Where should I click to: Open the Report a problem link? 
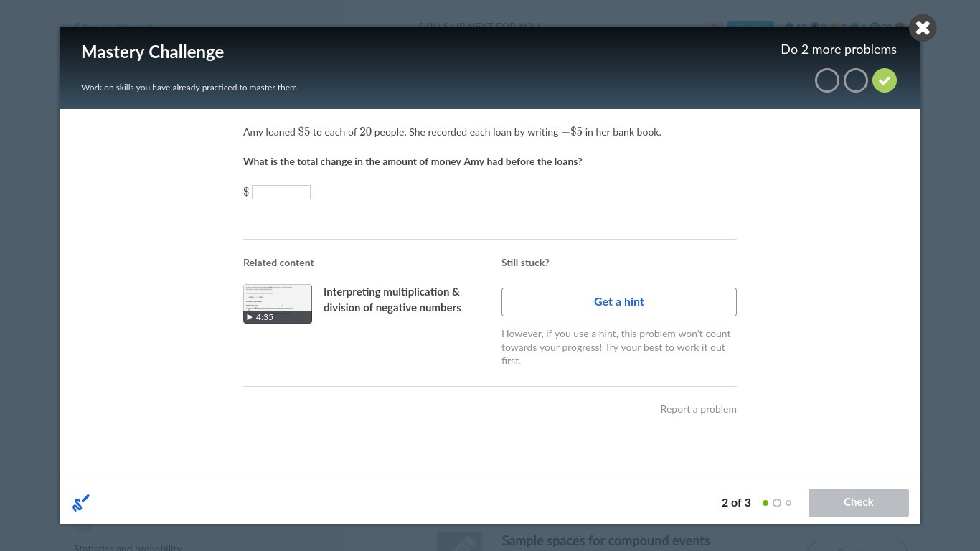point(698,410)
